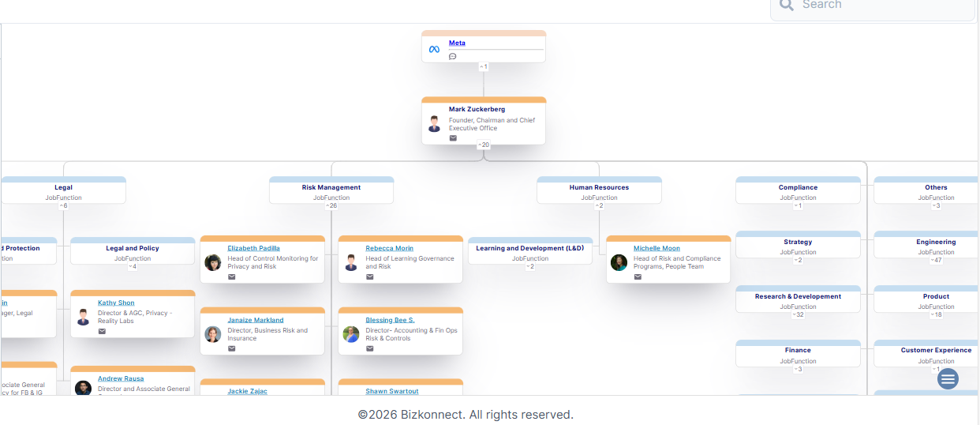This screenshot has height=425, width=980.
Task: Click the Engineering card title
Action: (x=936, y=242)
